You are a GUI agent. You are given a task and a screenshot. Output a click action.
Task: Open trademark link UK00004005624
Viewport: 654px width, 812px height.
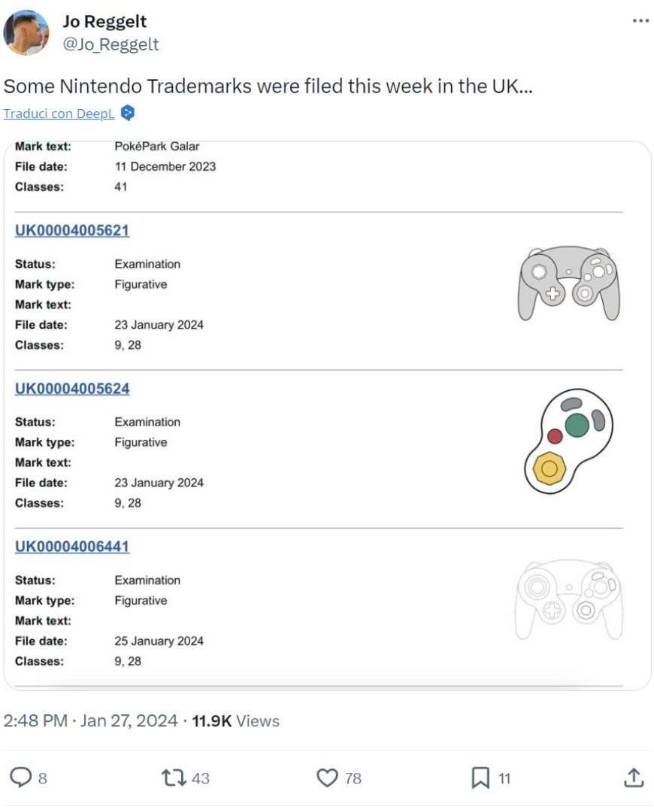tap(72, 389)
